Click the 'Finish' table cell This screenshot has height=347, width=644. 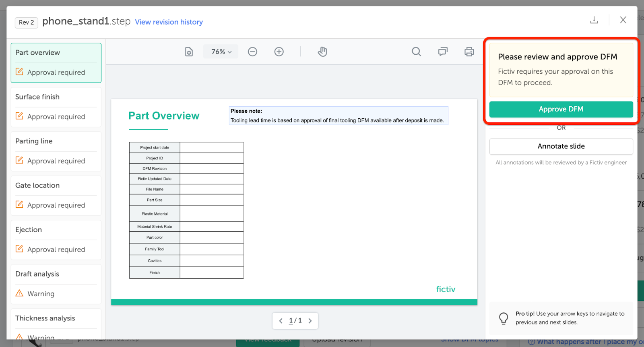click(155, 273)
